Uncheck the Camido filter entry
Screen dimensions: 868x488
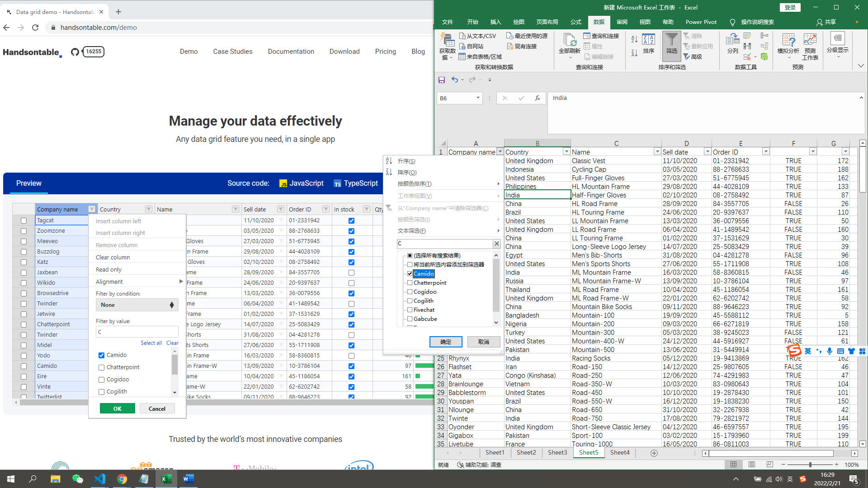coord(410,273)
